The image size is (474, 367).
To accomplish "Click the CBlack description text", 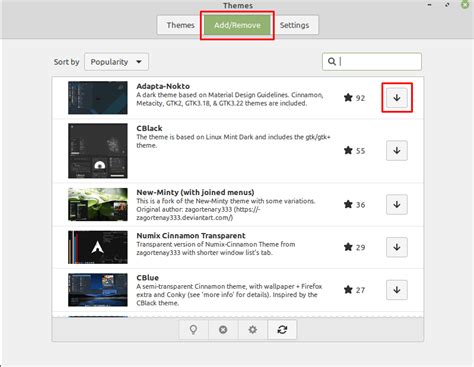I will pos(233,141).
